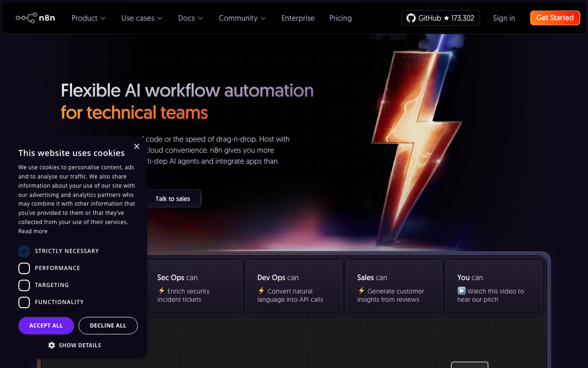Image resolution: width=588 pixels, height=368 pixels.
Task: Expand the Use cases dropdown
Action: [x=142, y=18]
